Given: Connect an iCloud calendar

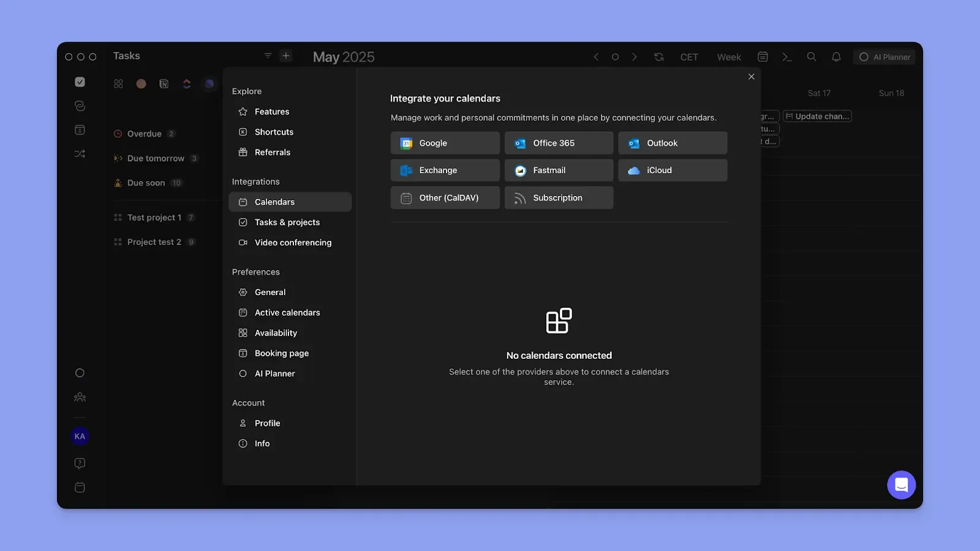Looking at the screenshot, I should click(673, 170).
